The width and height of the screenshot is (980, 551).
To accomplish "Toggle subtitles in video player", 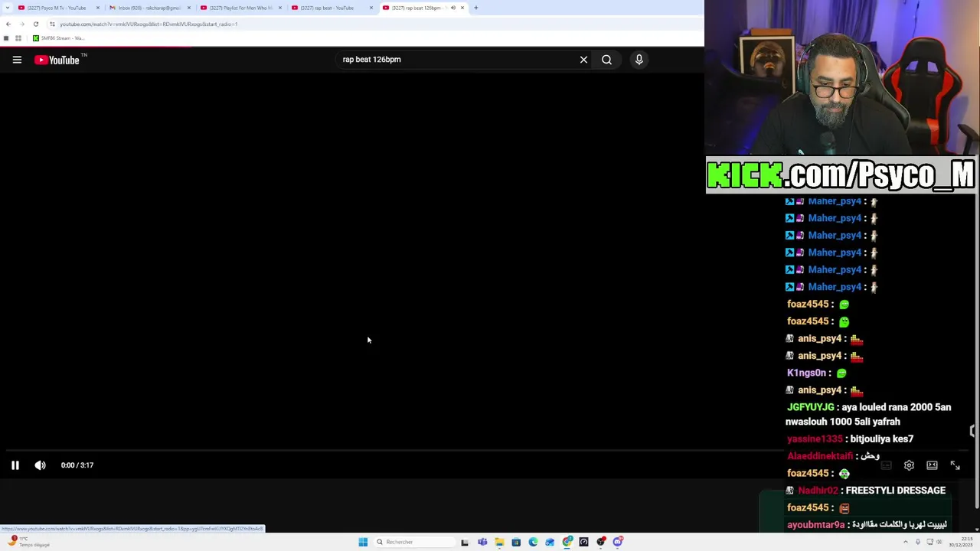I will pos(886,465).
